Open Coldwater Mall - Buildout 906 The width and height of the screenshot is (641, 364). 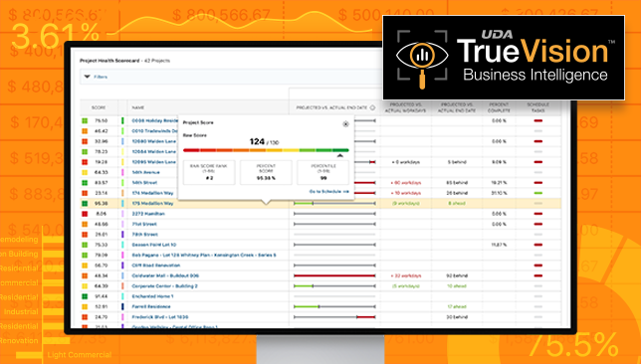(165, 275)
